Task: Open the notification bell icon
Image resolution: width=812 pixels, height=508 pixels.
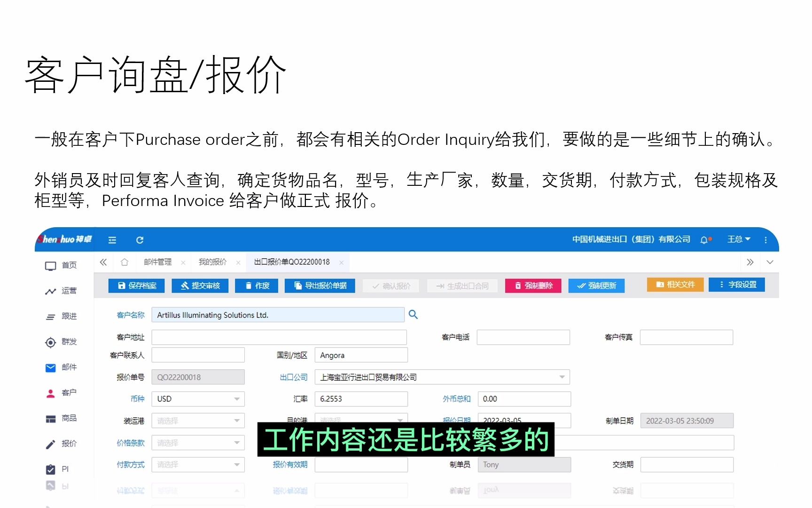Action: pos(704,240)
